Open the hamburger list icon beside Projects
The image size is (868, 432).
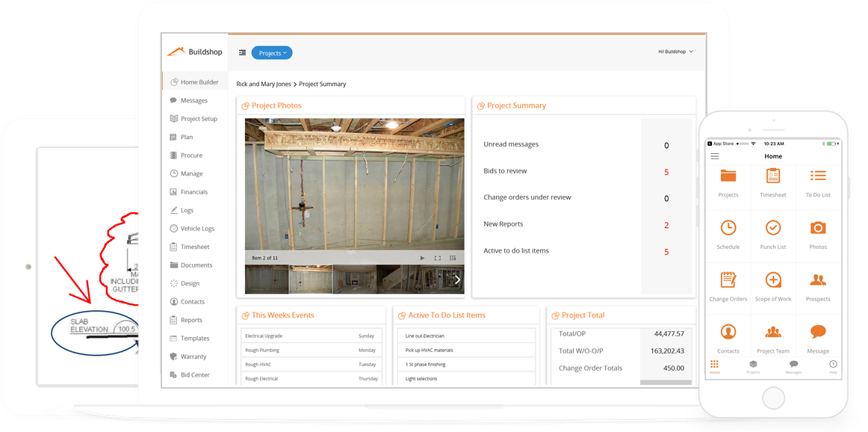click(x=242, y=52)
